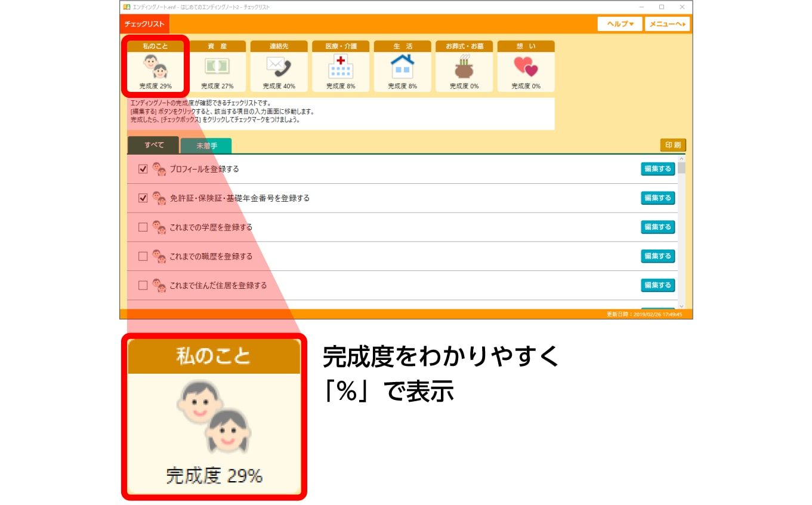Switch to the 未着手 tab
Viewport: 812px width, 505px height.
pyautogui.click(x=206, y=144)
